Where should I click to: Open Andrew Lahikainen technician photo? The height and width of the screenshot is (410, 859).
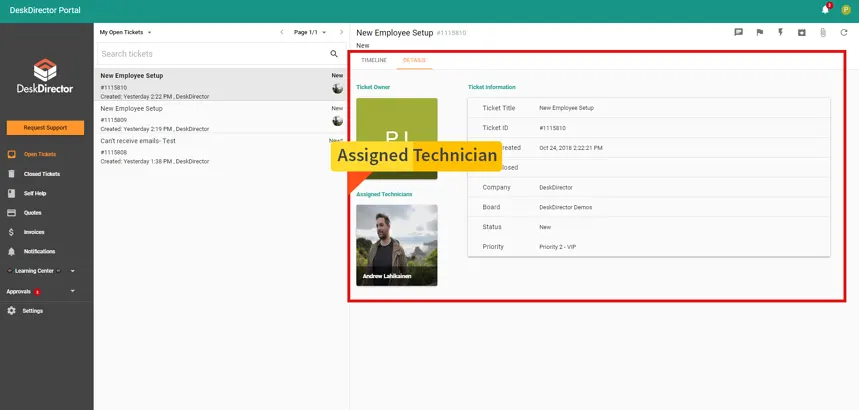(x=396, y=245)
